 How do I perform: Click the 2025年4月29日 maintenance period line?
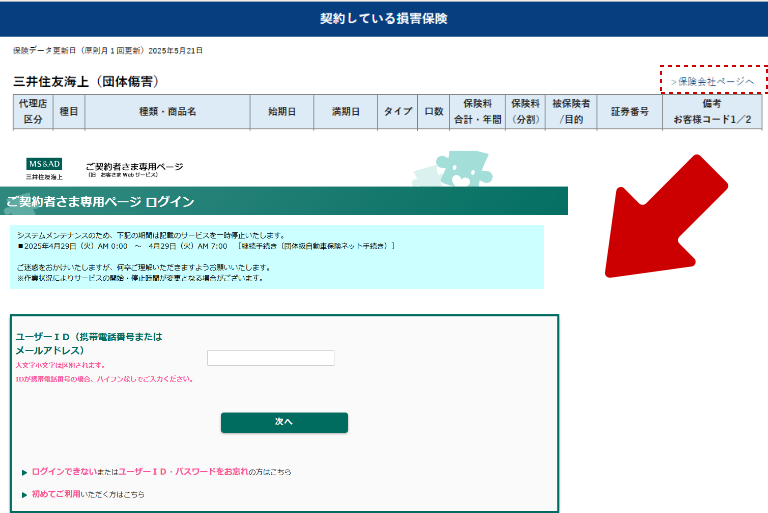pos(206,246)
